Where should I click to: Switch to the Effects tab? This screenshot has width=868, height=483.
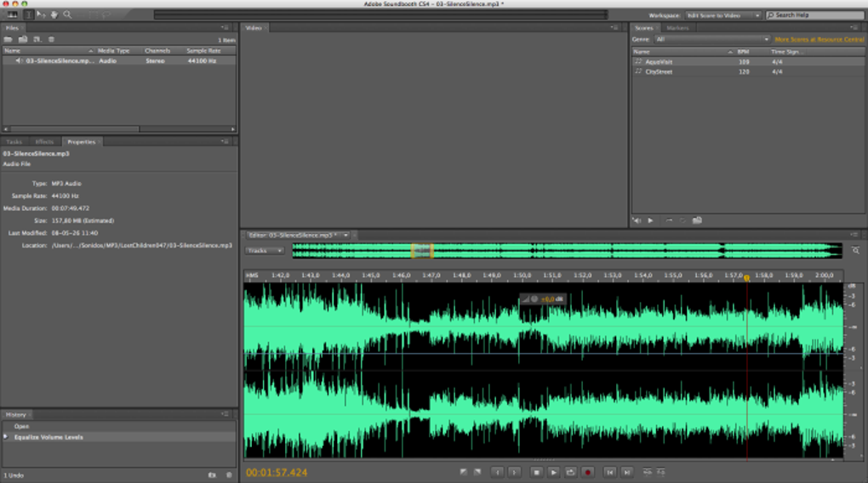point(44,142)
